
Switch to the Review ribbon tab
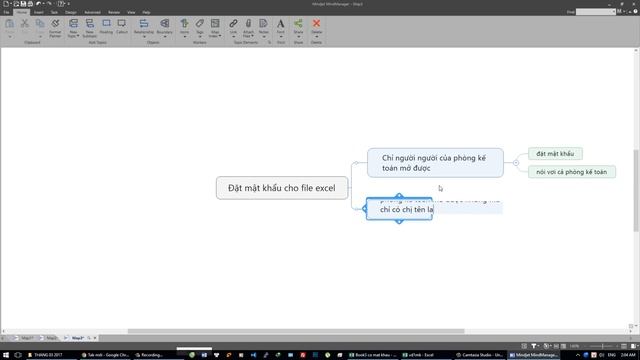pyautogui.click(x=114, y=12)
